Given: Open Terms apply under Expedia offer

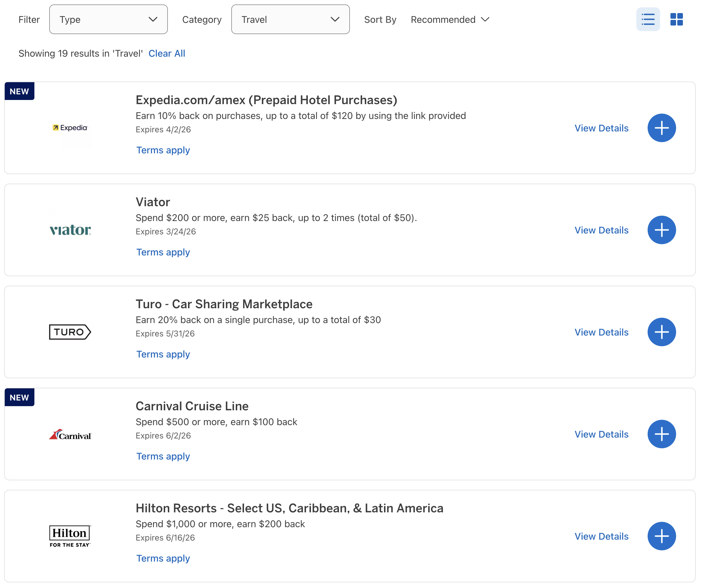Looking at the screenshot, I should 162,150.
